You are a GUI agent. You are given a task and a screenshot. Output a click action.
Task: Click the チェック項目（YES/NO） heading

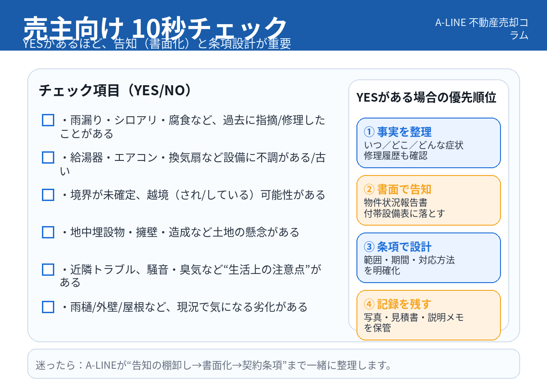pos(115,90)
